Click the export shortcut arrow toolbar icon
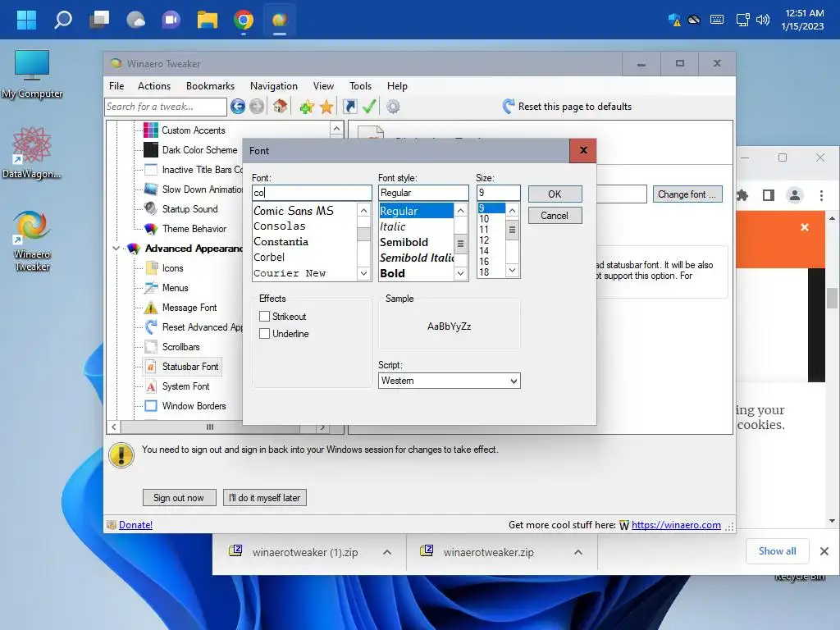The height and width of the screenshot is (630, 840). point(349,107)
